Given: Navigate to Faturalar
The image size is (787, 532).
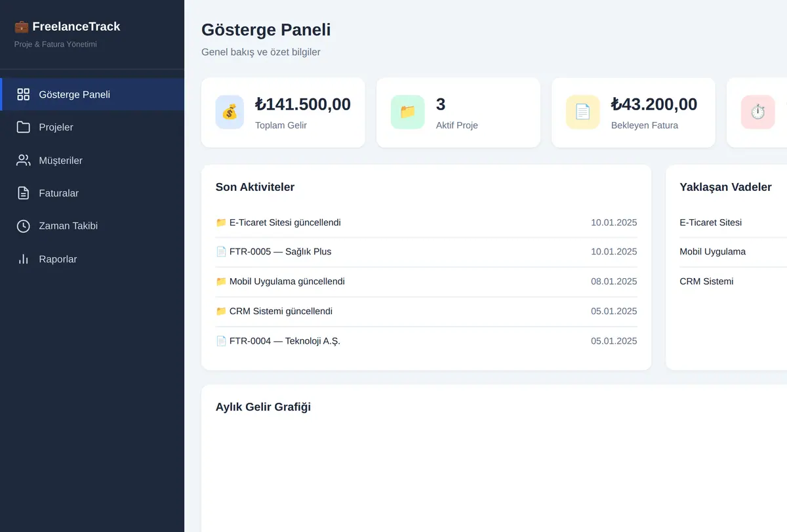Looking at the screenshot, I should 92,193.
